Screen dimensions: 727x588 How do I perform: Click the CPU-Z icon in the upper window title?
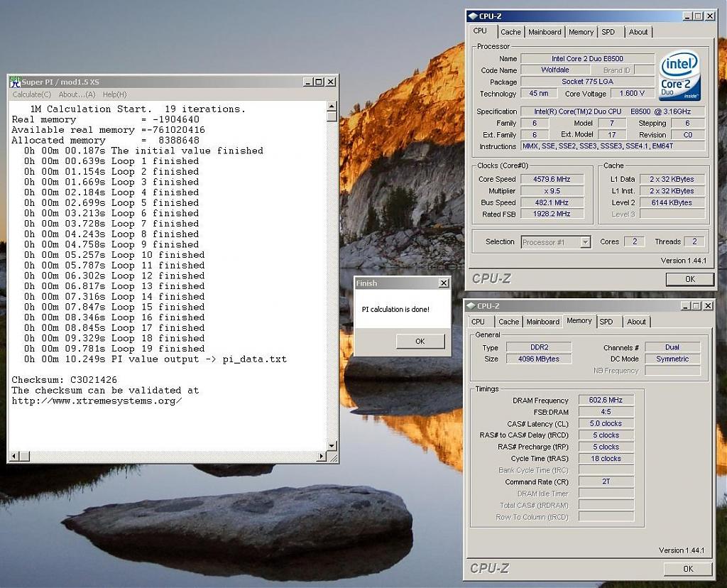473,16
